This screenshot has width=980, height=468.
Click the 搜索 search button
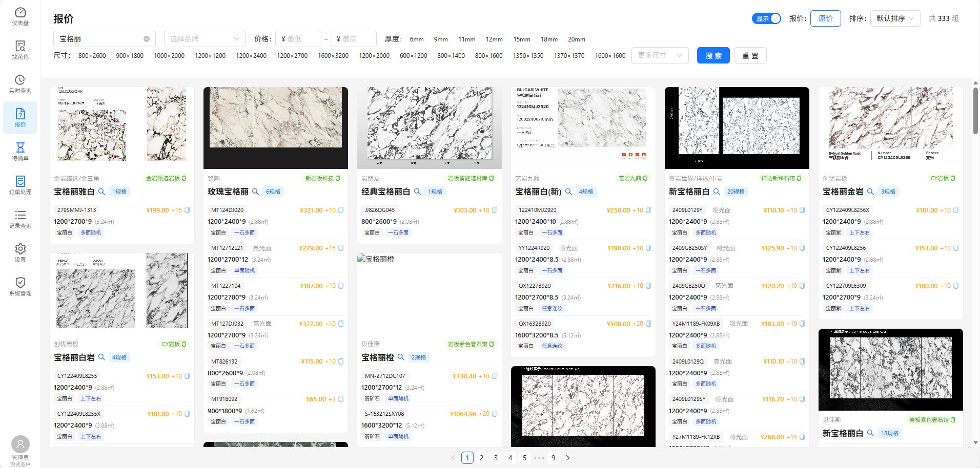713,55
